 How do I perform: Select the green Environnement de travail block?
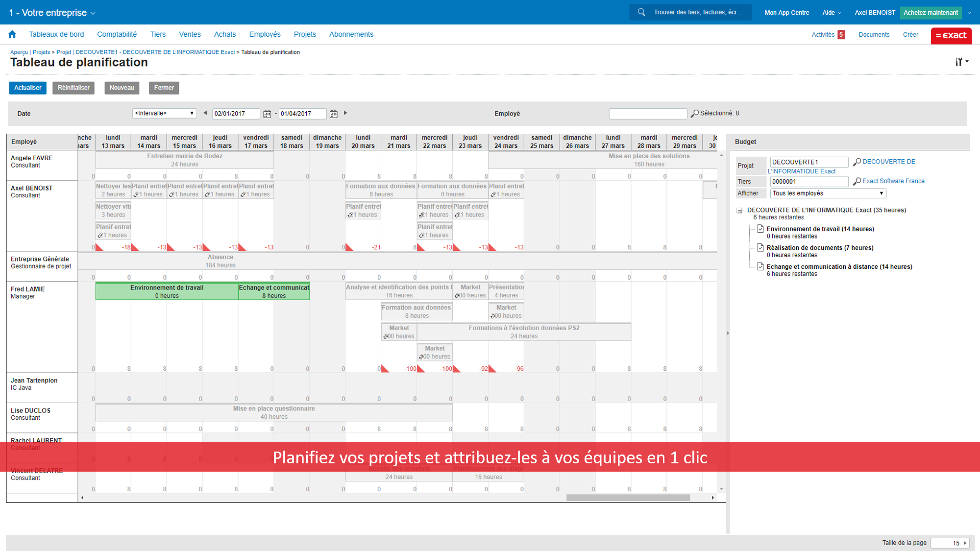(167, 291)
